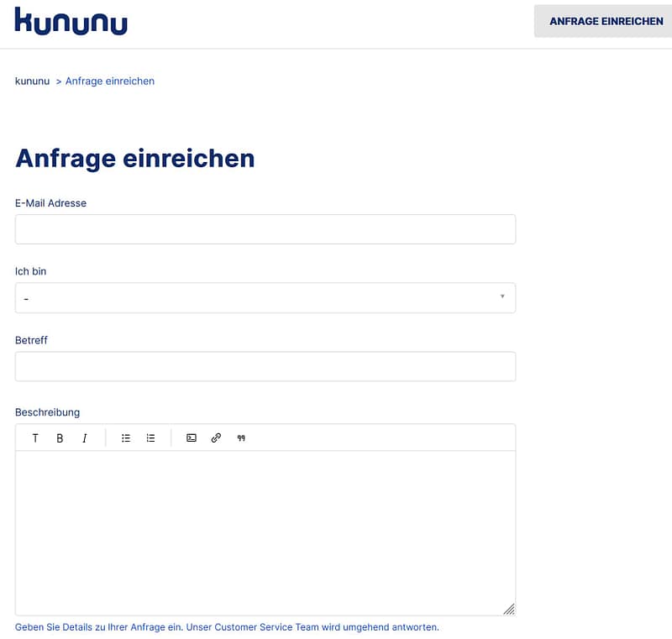Viewport: 672px width, 639px height.
Task: Insert a bulleted list
Action: [x=126, y=438]
